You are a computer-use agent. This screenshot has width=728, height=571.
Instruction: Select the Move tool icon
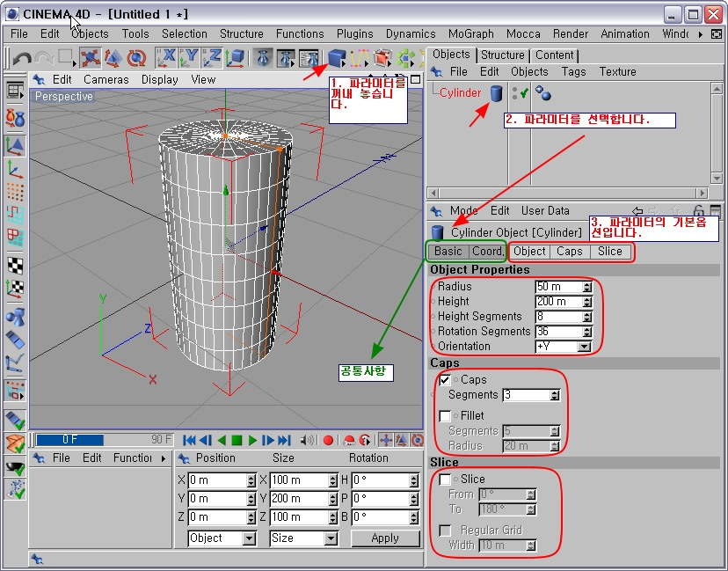(x=90, y=58)
